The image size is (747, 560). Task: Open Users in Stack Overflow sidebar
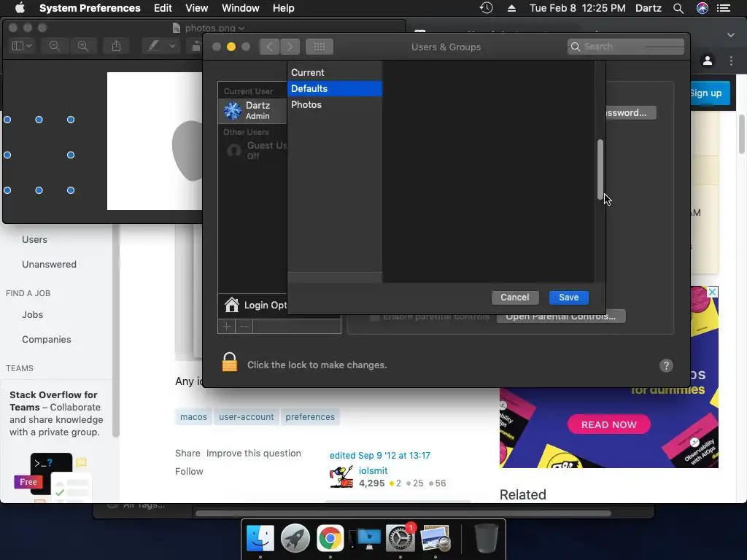(34, 239)
